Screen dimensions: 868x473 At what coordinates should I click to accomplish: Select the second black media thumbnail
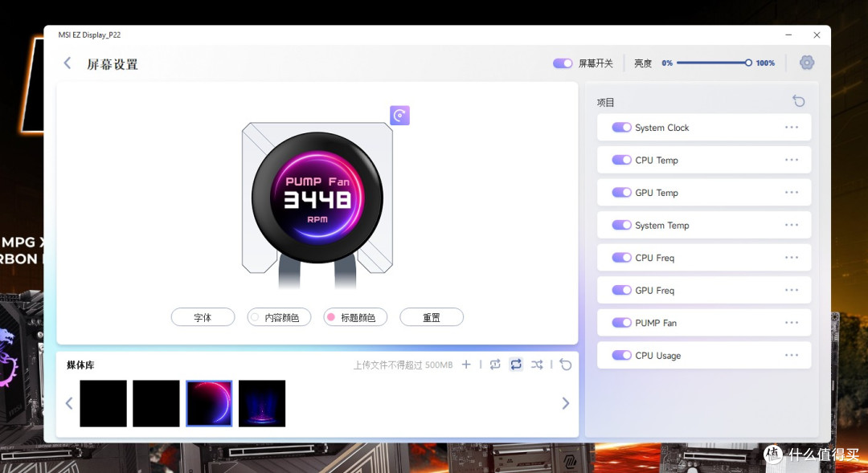156,403
